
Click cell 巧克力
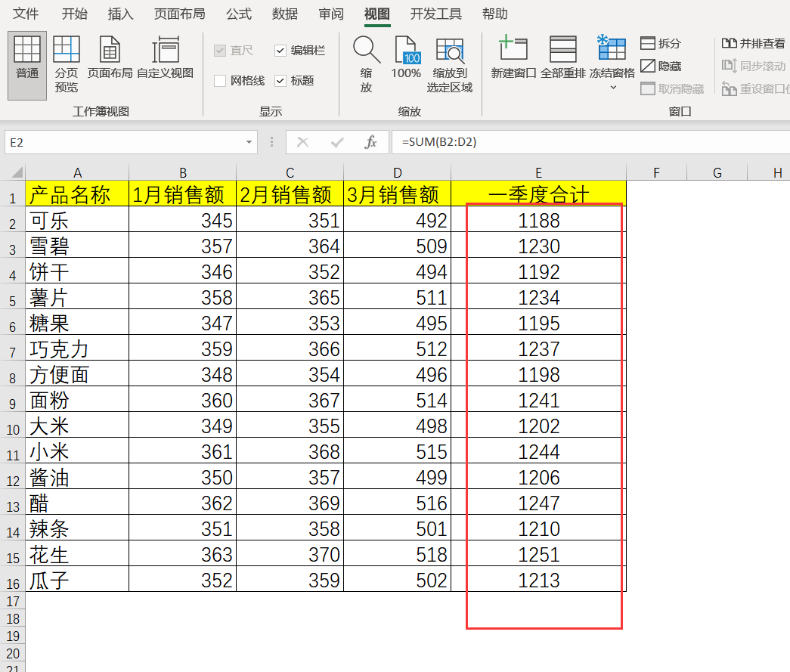77,348
